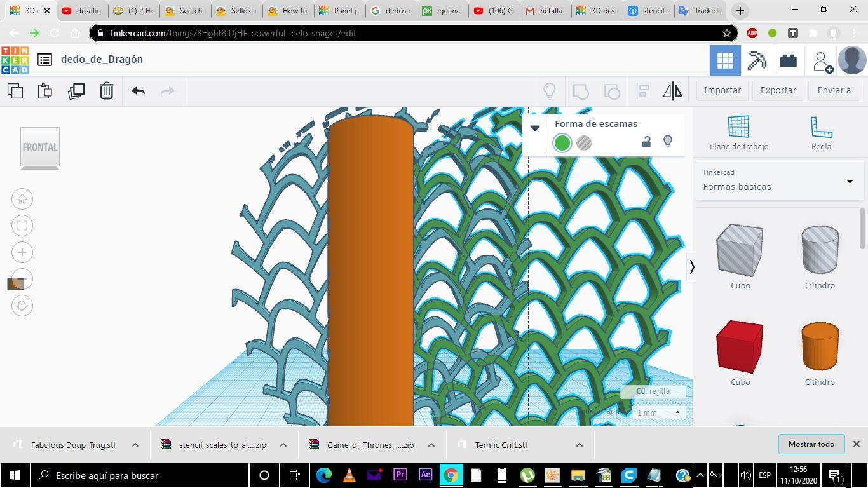This screenshot has width=868, height=488.
Task: Click the Show all lightbulb in the toolbar
Action: tap(550, 91)
